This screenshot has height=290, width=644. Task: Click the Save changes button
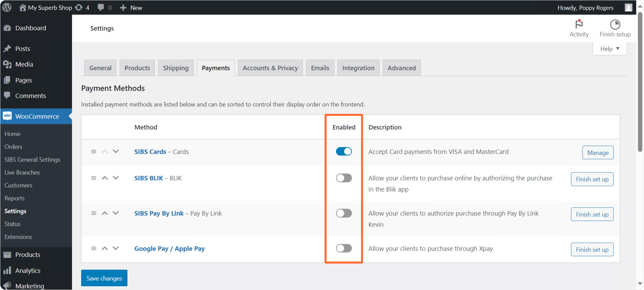point(104,278)
